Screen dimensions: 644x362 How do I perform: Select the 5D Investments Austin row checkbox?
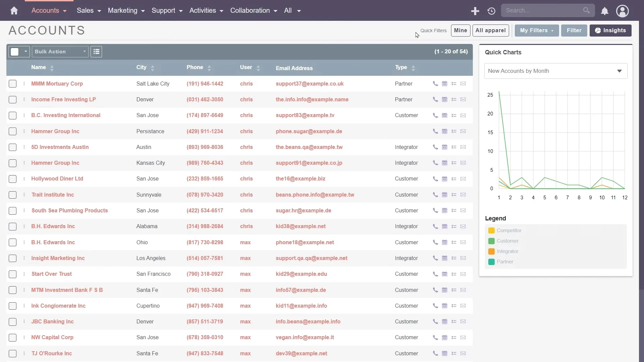pos(13,147)
